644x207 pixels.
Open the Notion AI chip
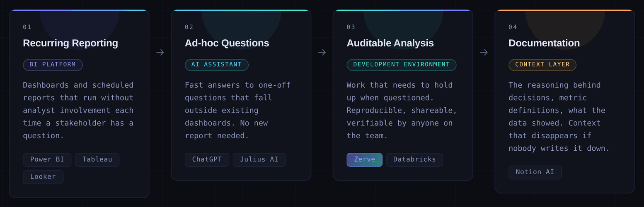(535, 172)
